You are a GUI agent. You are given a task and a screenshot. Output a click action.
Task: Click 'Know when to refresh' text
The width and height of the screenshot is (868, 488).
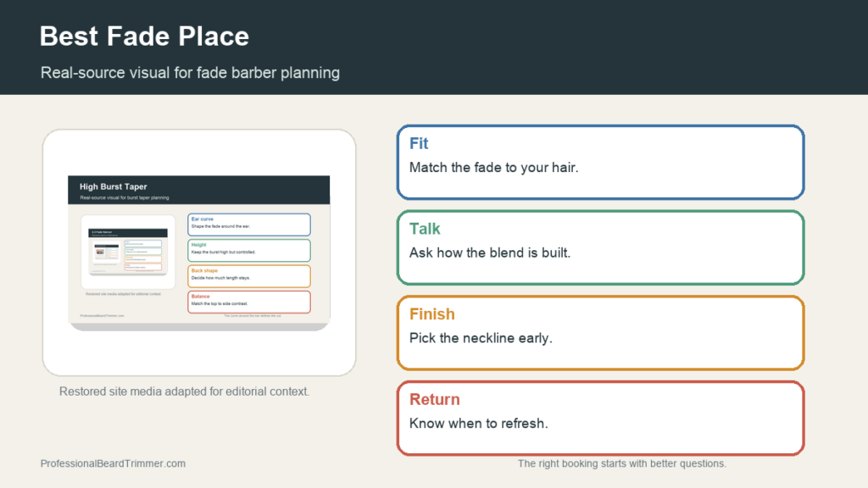point(478,424)
